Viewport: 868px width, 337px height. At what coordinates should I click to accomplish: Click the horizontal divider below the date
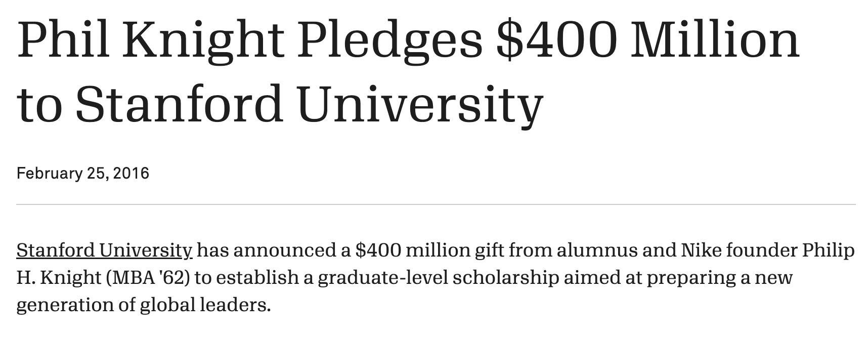tap(435, 205)
